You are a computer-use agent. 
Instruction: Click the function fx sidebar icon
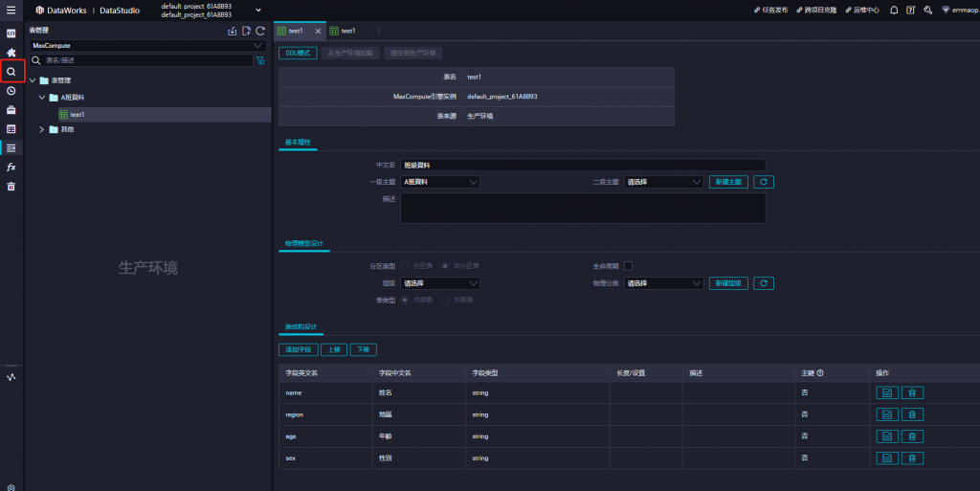pos(11,167)
